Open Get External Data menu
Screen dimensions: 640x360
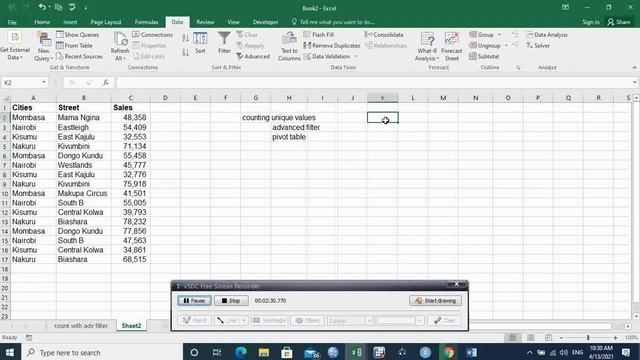point(15,46)
